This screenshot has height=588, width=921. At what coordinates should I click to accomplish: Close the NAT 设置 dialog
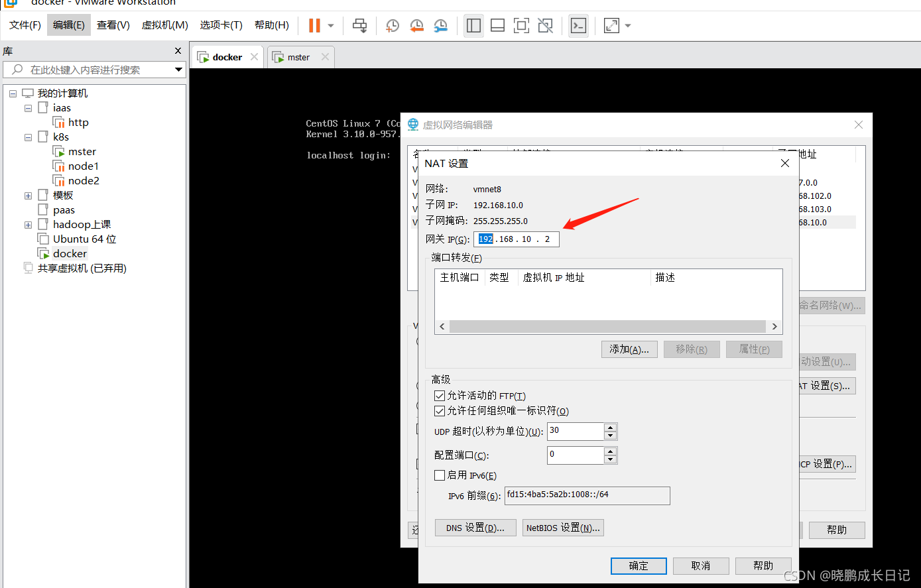785,163
